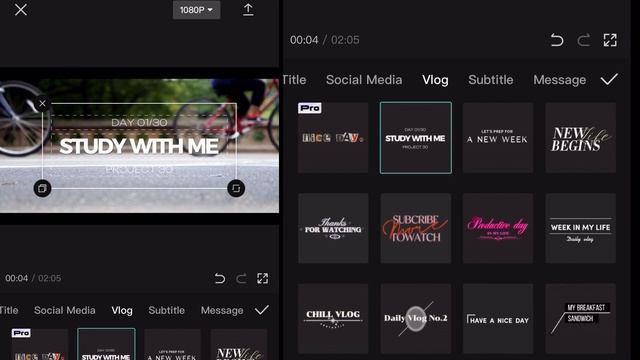Redo in the right panel

coord(584,40)
